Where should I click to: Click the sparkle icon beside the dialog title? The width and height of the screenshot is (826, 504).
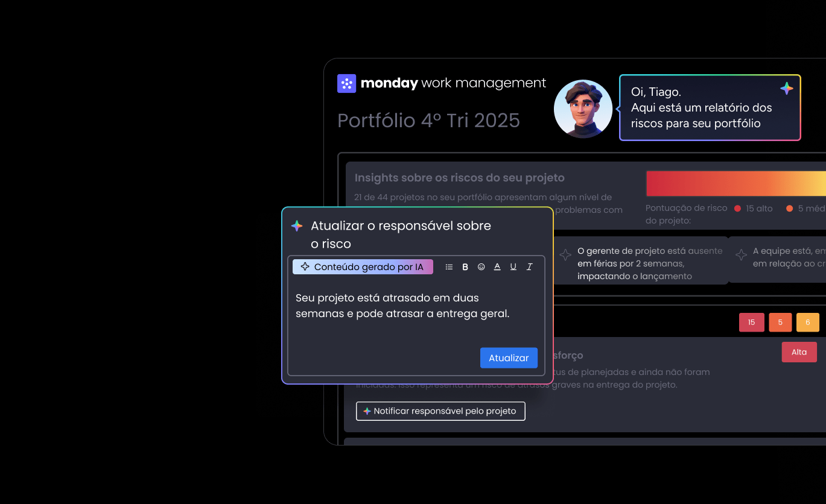click(297, 226)
